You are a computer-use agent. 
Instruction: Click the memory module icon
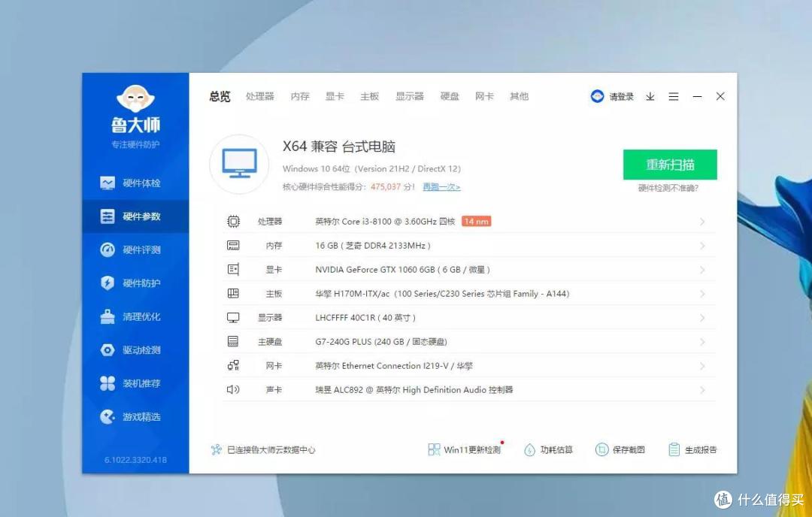pos(234,245)
